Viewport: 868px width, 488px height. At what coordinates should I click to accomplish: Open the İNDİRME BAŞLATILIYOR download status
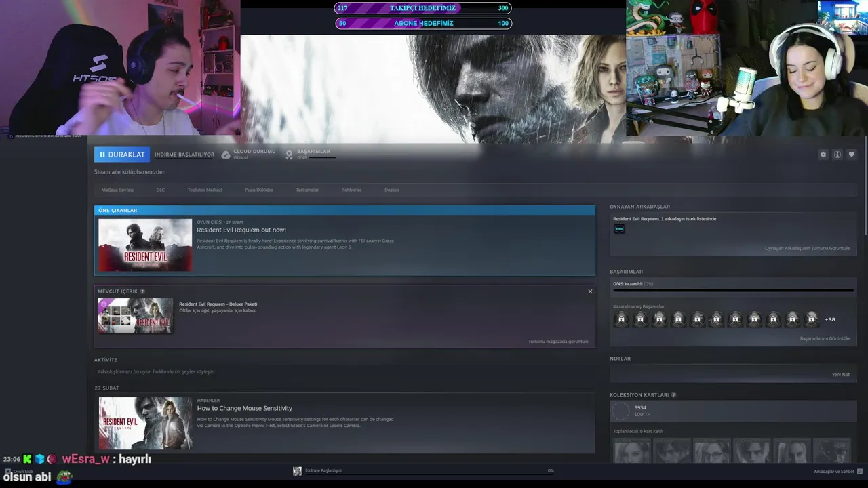(184, 155)
